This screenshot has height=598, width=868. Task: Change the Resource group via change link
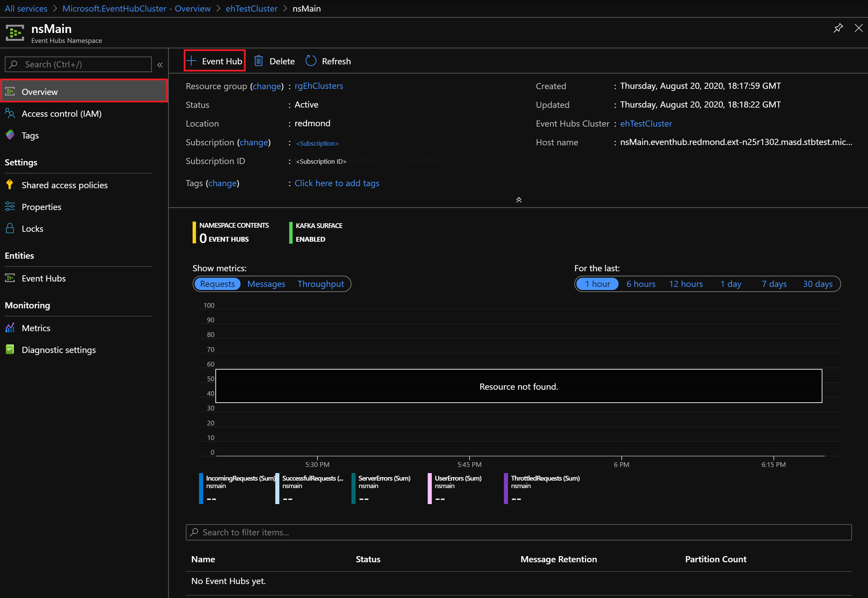click(x=266, y=86)
